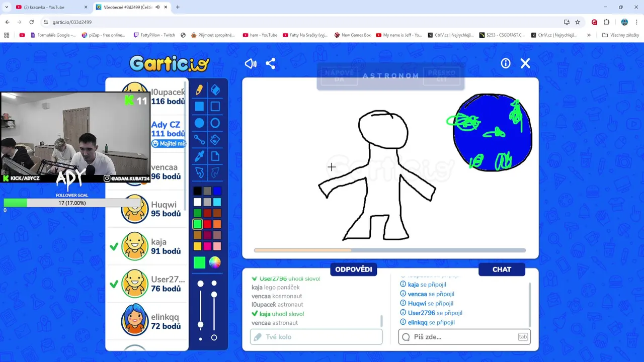Pick the black color swatch
Viewport: 644px width, 362px height.
197,191
